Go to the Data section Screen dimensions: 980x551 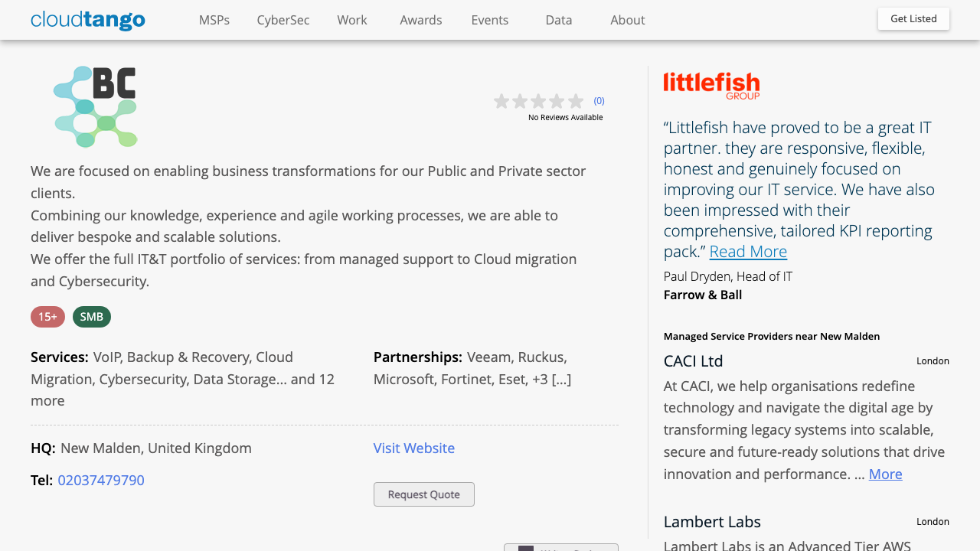(x=559, y=20)
